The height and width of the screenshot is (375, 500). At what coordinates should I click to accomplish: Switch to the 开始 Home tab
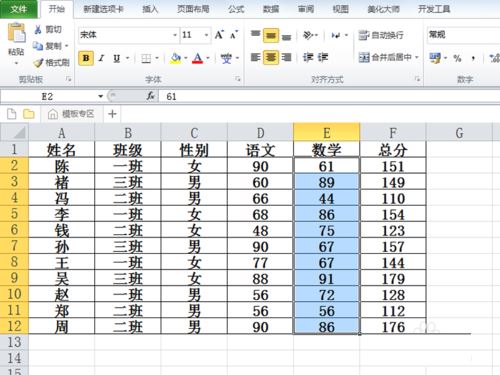(57, 9)
